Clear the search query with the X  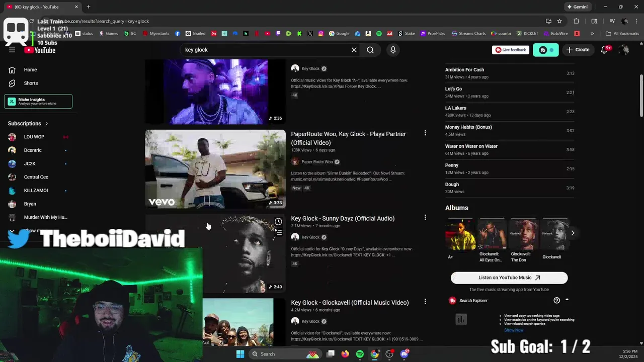[354, 50]
